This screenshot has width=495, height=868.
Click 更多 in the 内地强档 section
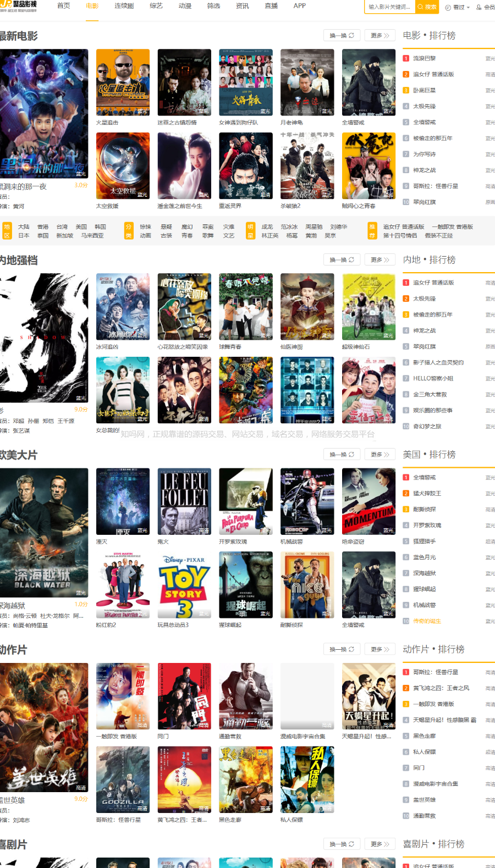pyautogui.click(x=380, y=260)
